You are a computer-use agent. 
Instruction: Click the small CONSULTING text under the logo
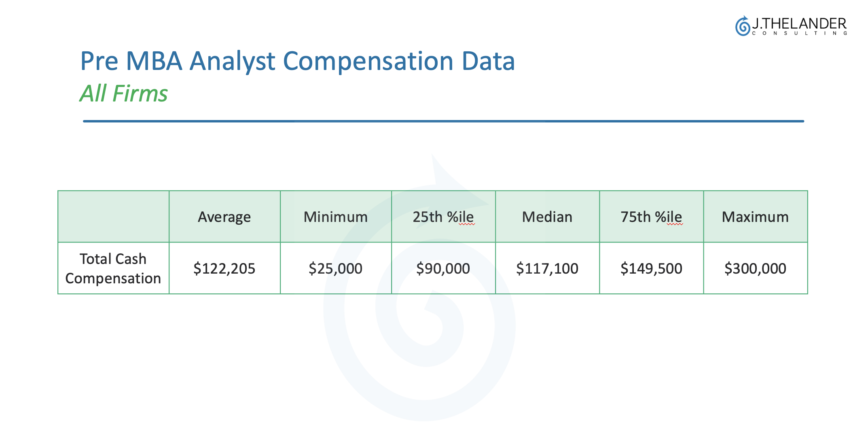point(799,34)
